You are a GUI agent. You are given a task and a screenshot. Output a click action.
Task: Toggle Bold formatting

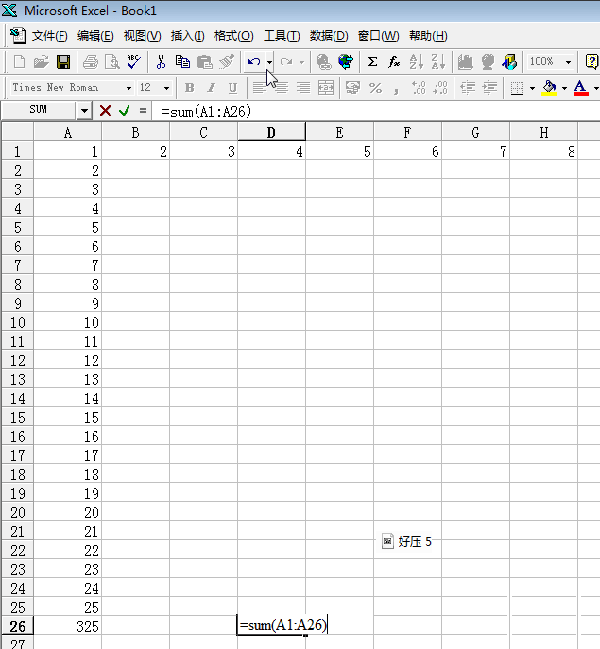pos(190,88)
